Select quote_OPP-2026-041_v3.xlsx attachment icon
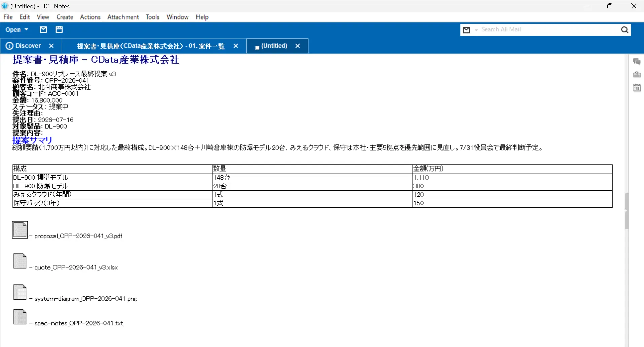 coord(20,261)
